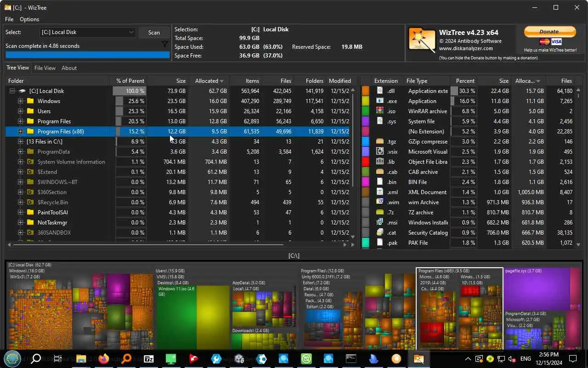The image size is (588, 368).
Task: Click the .lib Object File Library icon
Action: [380, 161]
